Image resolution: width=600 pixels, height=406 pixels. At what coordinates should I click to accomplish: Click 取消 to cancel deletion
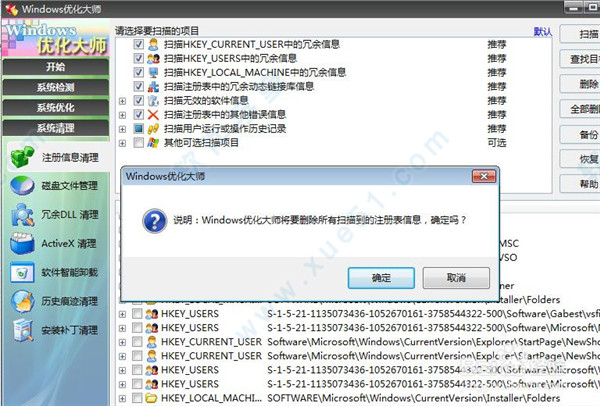coord(455,277)
